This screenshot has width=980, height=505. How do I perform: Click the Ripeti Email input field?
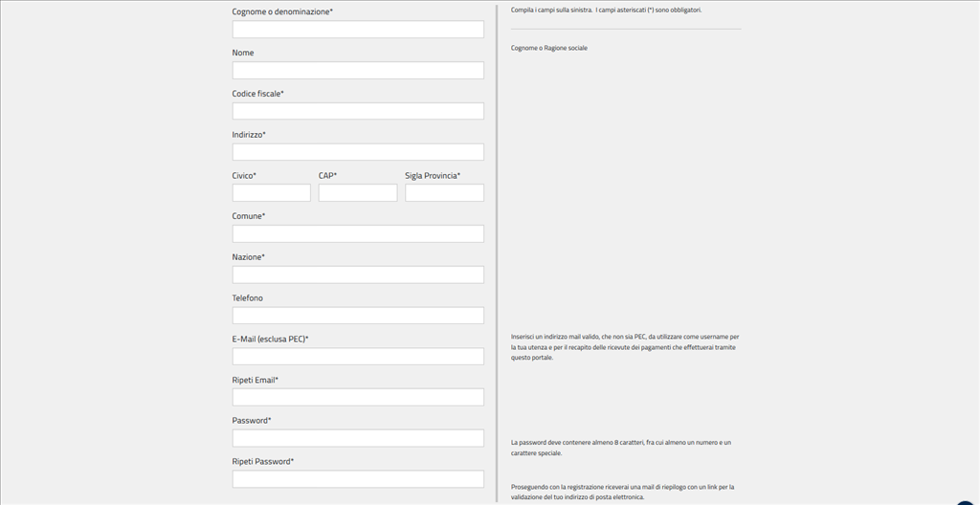coord(358,397)
